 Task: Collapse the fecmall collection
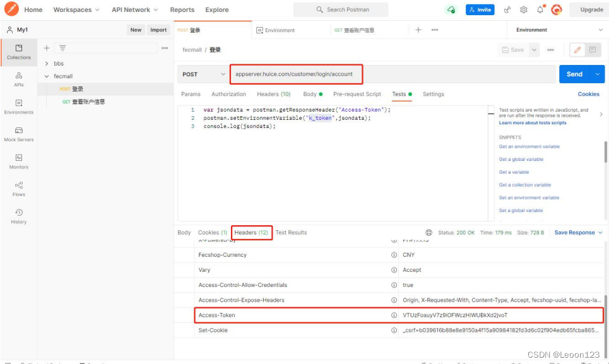tap(47, 76)
